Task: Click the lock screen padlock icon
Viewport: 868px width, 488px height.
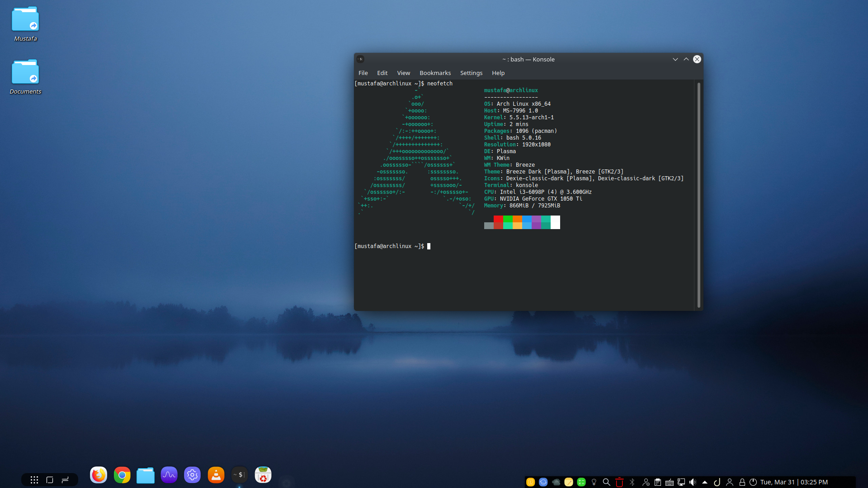Action: pyautogui.click(x=742, y=482)
